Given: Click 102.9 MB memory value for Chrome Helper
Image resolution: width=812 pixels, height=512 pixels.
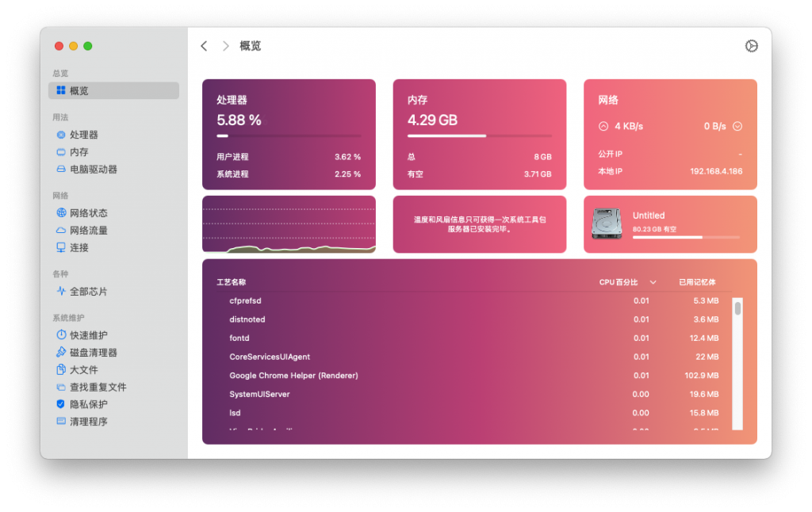Looking at the screenshot, I should pos(702,376).
